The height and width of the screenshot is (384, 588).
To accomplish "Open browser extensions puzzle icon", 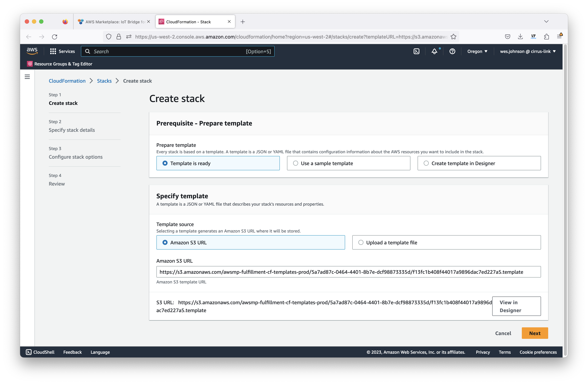I will tap(546, 37).
